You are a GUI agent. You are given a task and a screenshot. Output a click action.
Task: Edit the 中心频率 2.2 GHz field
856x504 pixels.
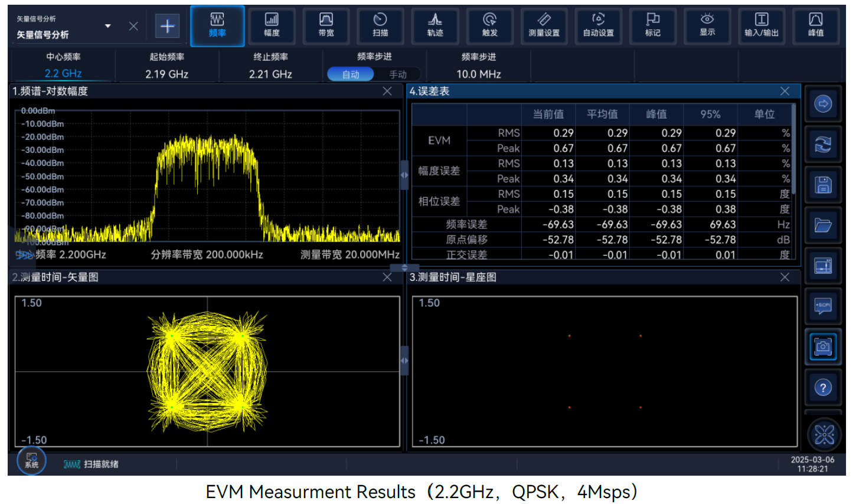click(x=63, y=66)
